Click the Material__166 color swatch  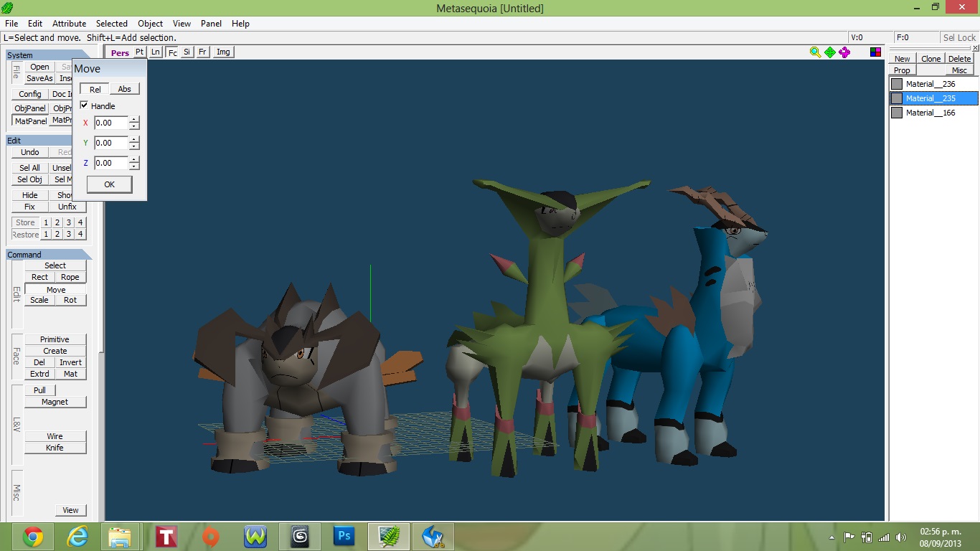pos(897,113)
